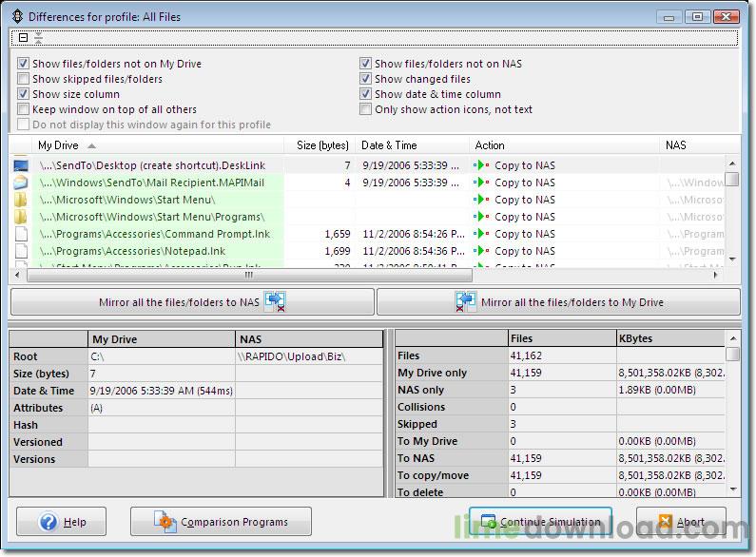Click the shrink panel arrows icon at top

(x=38, y=38)
